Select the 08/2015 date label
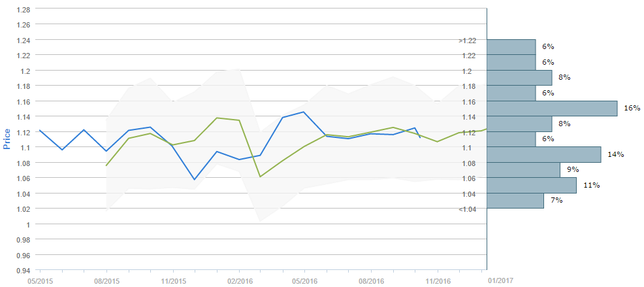Viewport: 644px width, 287px height. 106,280
